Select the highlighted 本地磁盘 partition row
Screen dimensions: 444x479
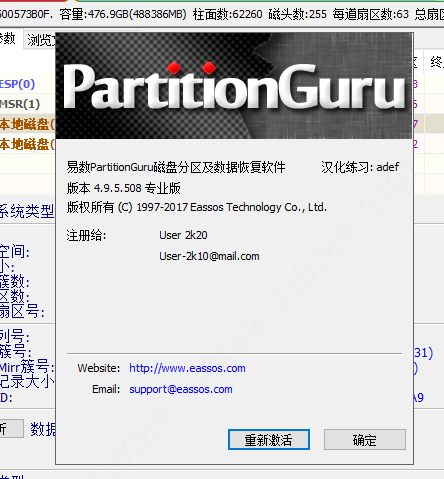(27, 124)
